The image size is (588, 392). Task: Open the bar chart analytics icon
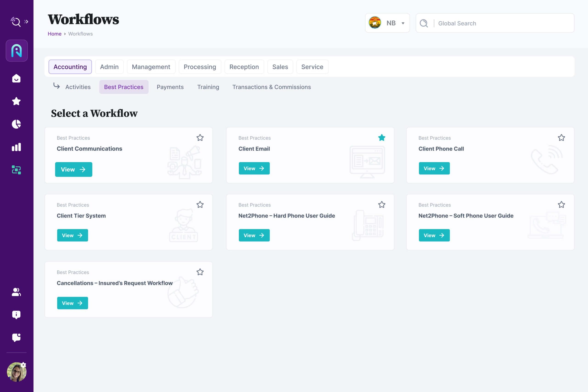16,147
